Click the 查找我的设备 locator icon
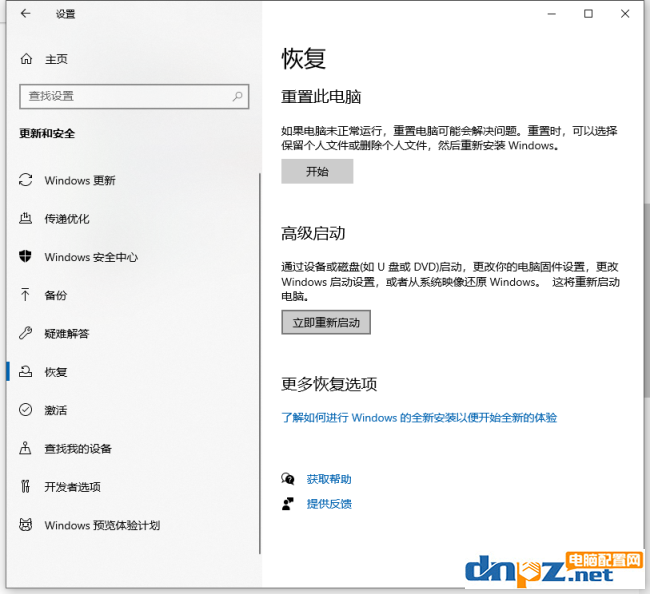This screenshot has height=594, width=650. pos(25,448)
